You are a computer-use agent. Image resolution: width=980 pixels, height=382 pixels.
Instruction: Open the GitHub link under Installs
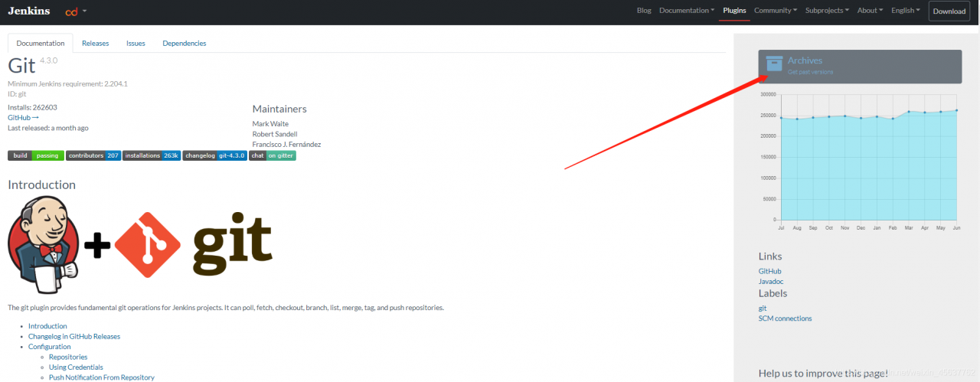pyautogui.click(x=23, y=118)
